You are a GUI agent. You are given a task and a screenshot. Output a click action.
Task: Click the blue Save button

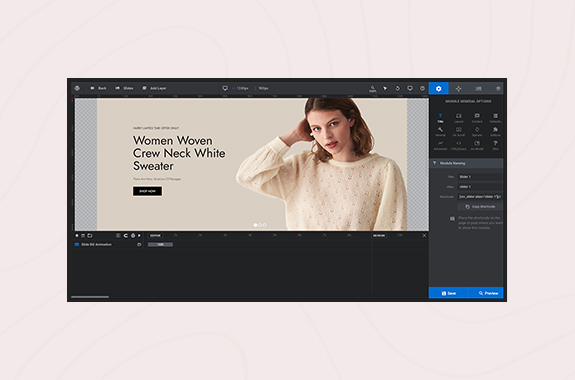[x=448, y=293]
